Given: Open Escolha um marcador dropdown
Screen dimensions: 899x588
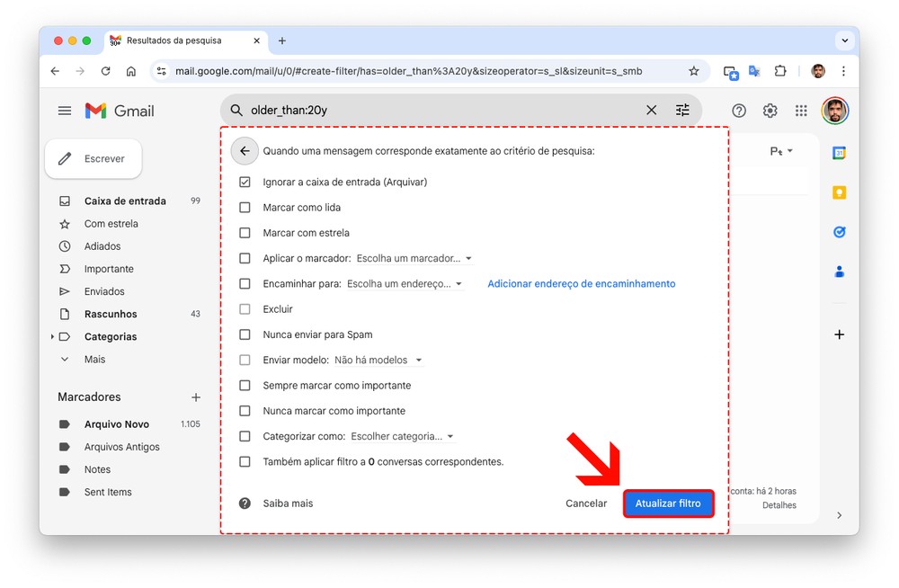Looking at the screenshot, I should [x=414, y=258].
